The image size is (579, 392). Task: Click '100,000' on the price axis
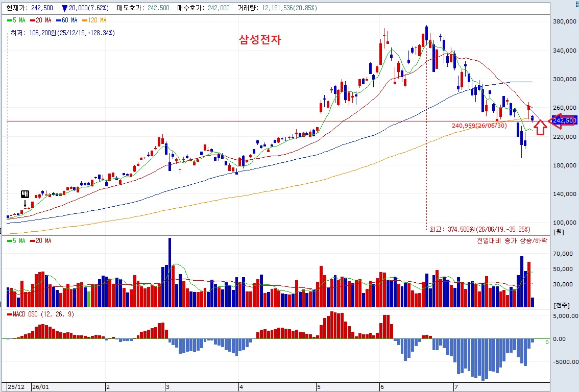[565, 223]
